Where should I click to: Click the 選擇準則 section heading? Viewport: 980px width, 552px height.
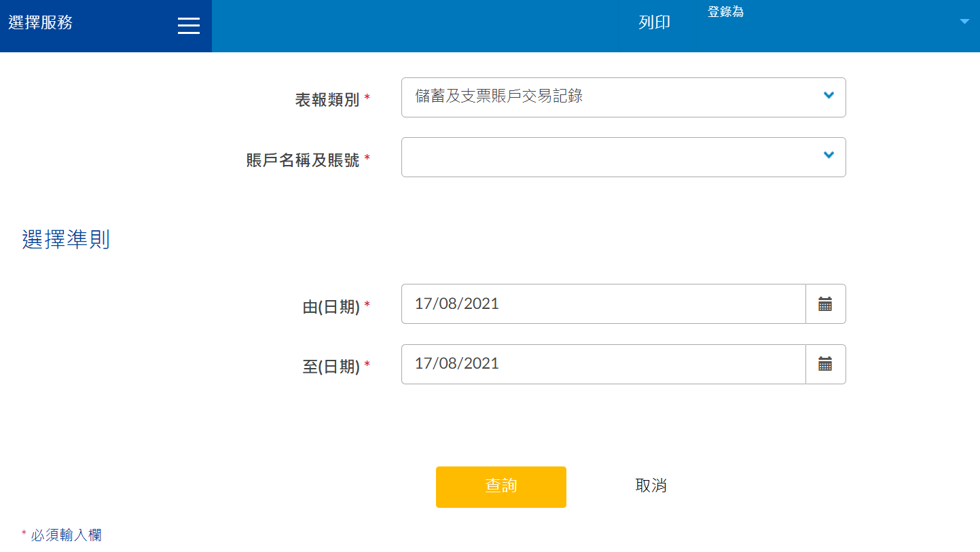point(66,240)
